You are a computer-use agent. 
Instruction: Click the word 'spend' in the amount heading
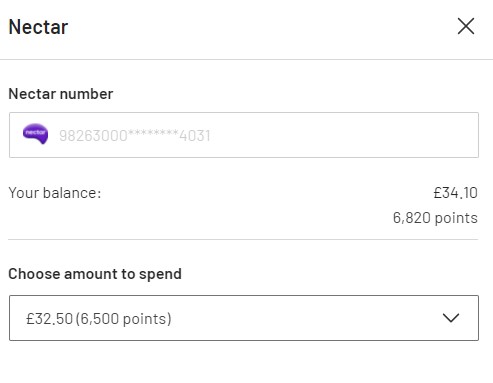pyautogui.click(x=160, y=274)
